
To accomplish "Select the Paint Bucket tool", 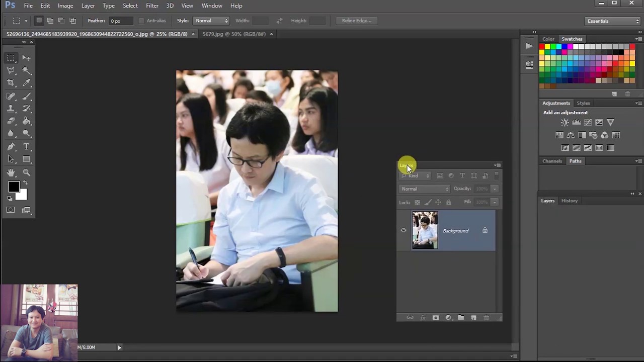I will pos(27,121).
